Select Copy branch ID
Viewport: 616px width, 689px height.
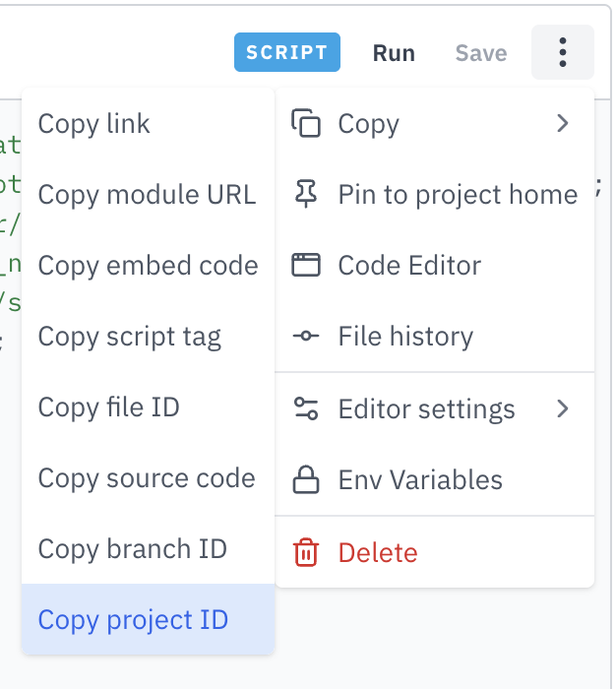pyautogui.click(x=132, y=549)
